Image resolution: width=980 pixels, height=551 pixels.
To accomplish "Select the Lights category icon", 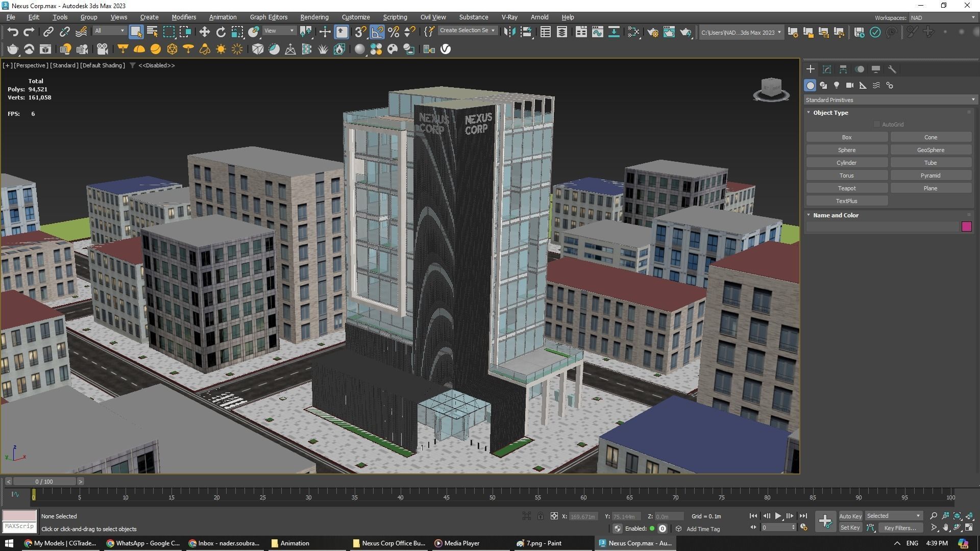I will [x=837, y=85].
